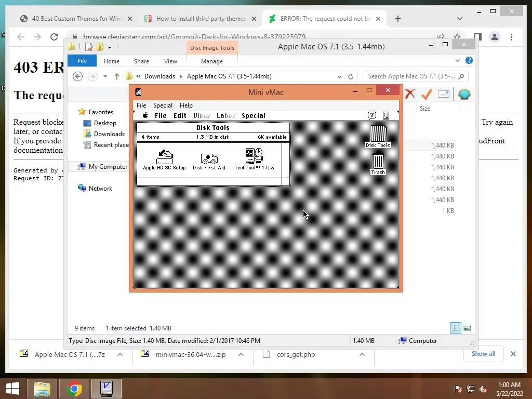The height and width of the screenshot is (399, 532).
Task: Refresh the Explorer folder view
Action: 351,76
